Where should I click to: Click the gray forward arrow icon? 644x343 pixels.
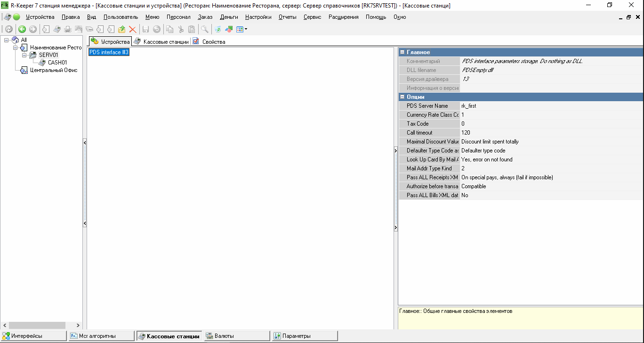pyautogui.click(x=32, y=29)
